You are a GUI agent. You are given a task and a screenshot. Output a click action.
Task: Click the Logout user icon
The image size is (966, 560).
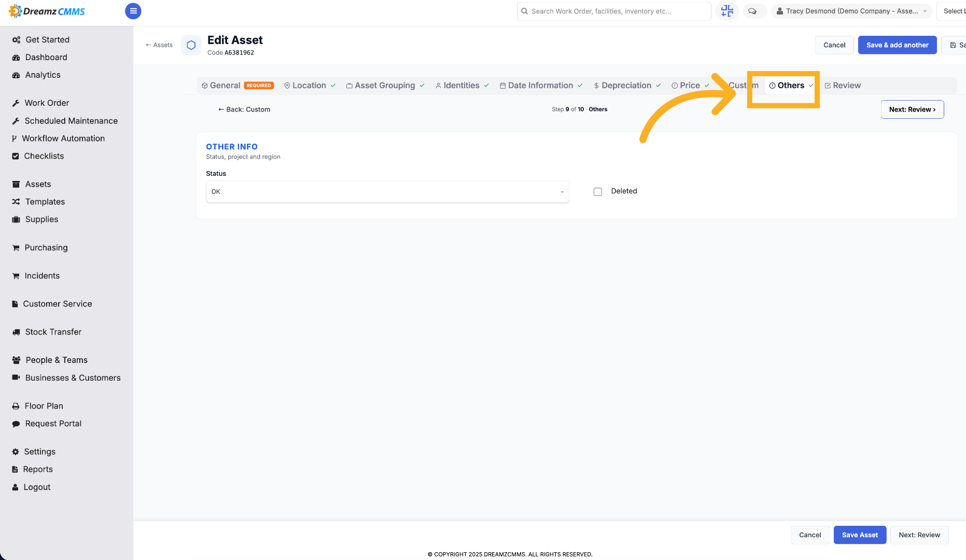tap(15, 487)
